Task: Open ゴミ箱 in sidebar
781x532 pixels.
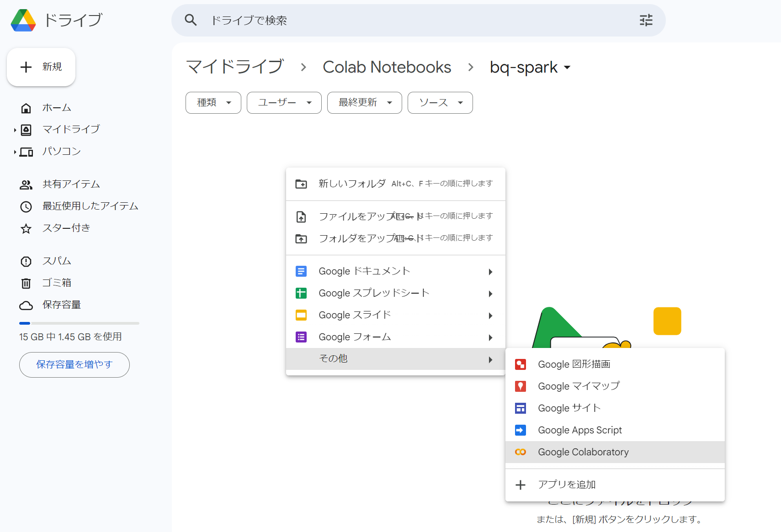Action: (57, 284)
